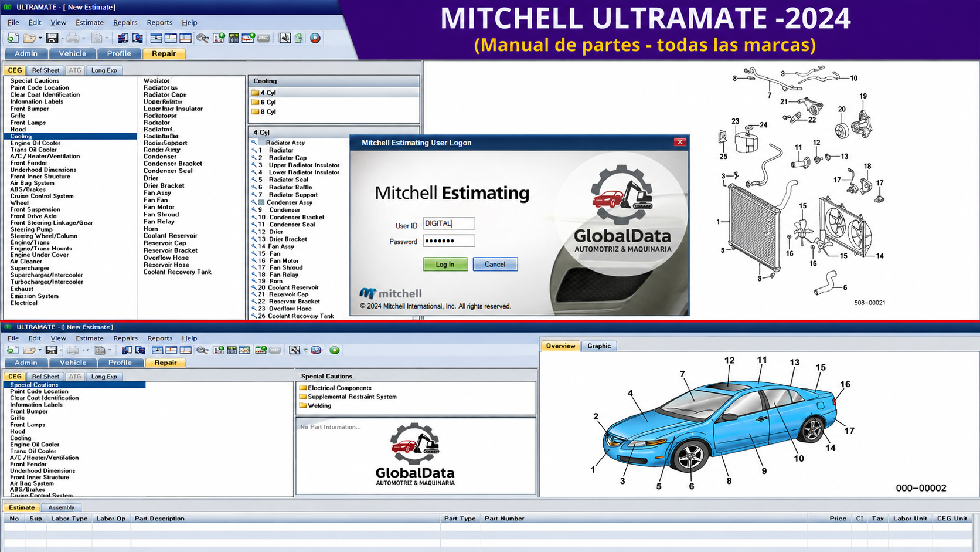The height and width of the screenshot is (552, 980).
Task: Click the open folder icon in the lower ULTRAMATE toolbar
Action: (29, 350)
